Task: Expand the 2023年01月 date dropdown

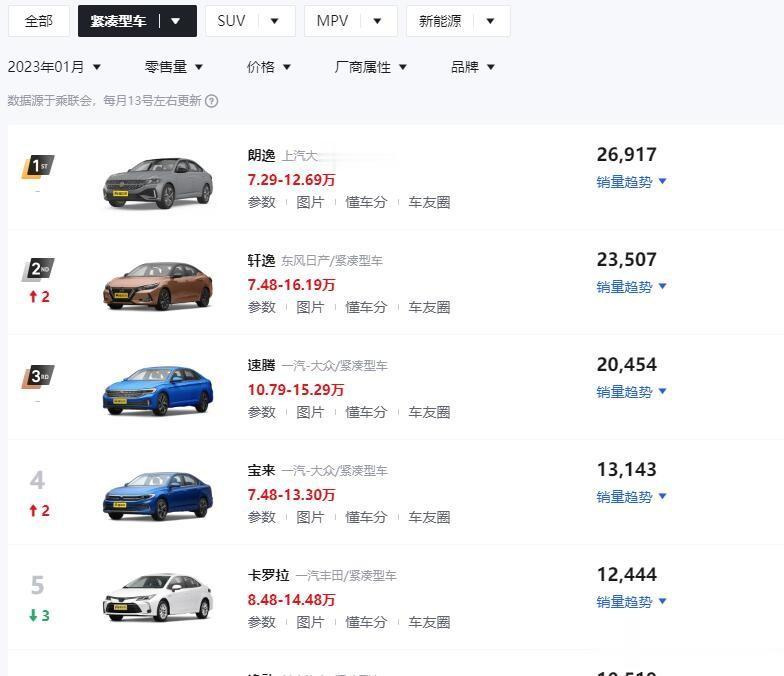Action: (54, 67)
